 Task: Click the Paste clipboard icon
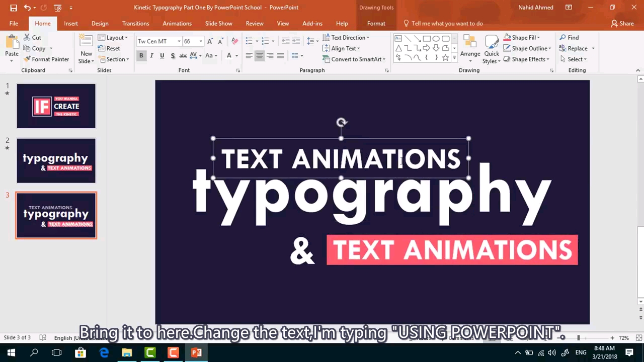coord(12,43)
